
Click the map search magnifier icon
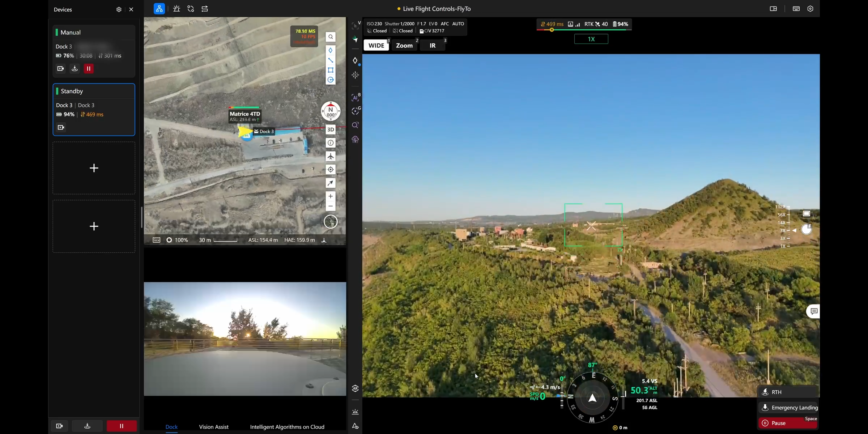[x=330, y=37]
